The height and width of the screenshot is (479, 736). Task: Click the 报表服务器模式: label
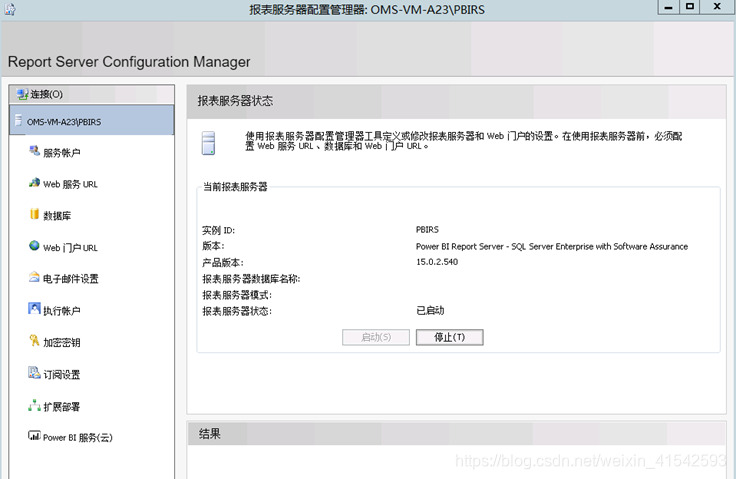(237, 295)
